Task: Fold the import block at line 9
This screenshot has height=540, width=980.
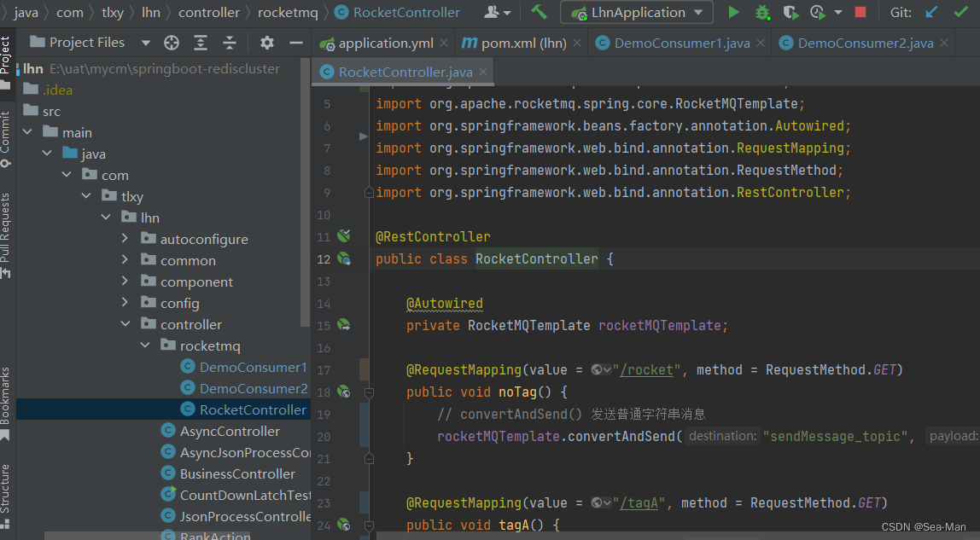Action: (369, 193)
